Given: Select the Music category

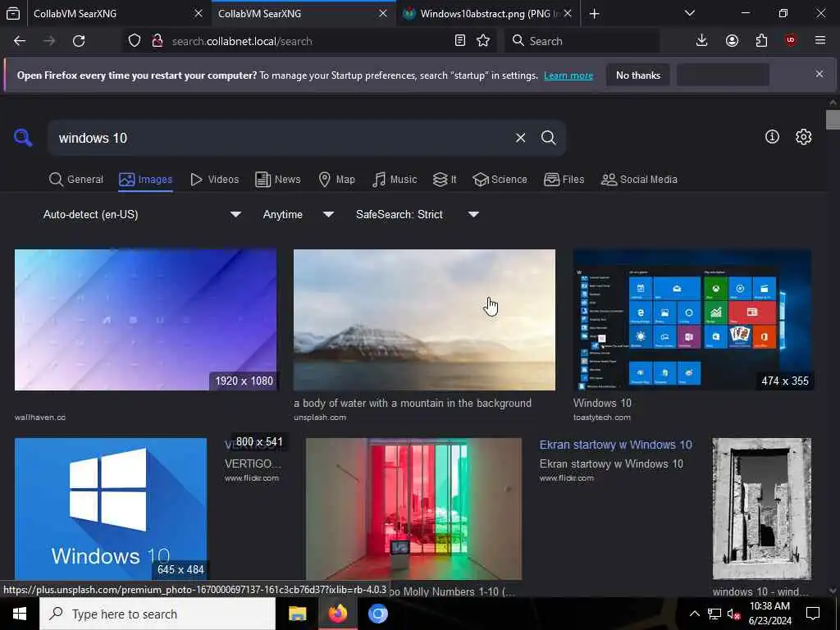Looking at the screenshot, I should [x=395, y=180].
